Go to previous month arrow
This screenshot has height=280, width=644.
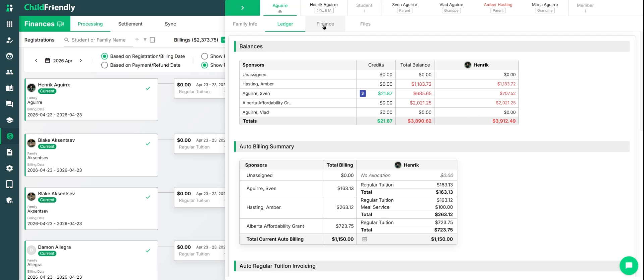click(x=36, y=61)
